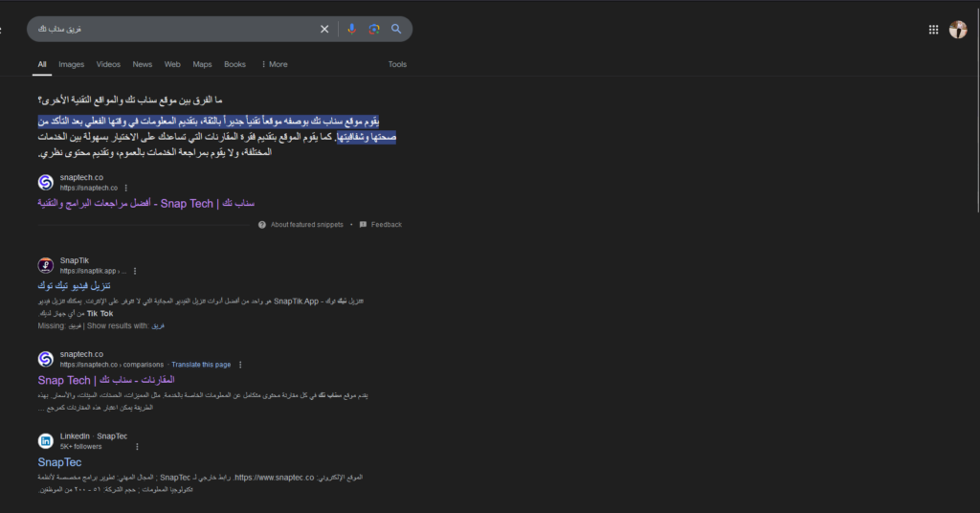Viewport: 980px width, 513px height.
Task: Click the Feedback flag icon
Action: 363,225
